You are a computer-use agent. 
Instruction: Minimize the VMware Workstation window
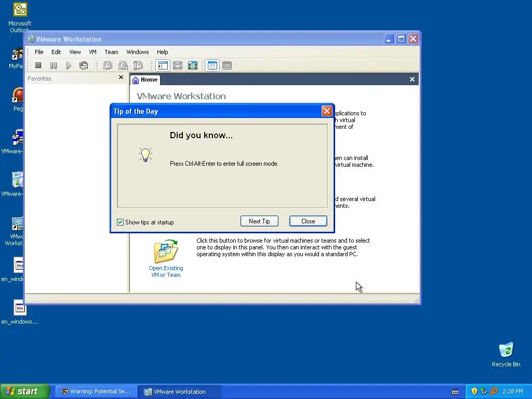[389, 39]
